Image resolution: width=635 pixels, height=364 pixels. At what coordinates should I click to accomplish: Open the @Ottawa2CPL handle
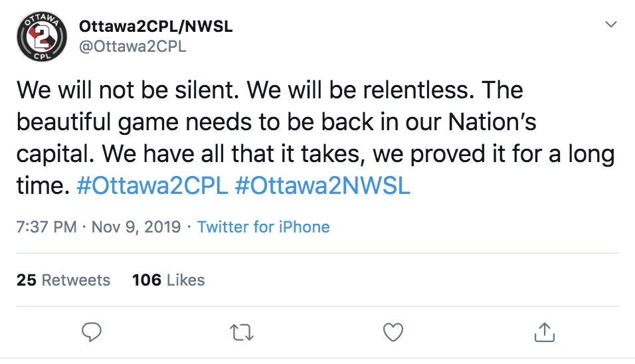pos(133,46)
